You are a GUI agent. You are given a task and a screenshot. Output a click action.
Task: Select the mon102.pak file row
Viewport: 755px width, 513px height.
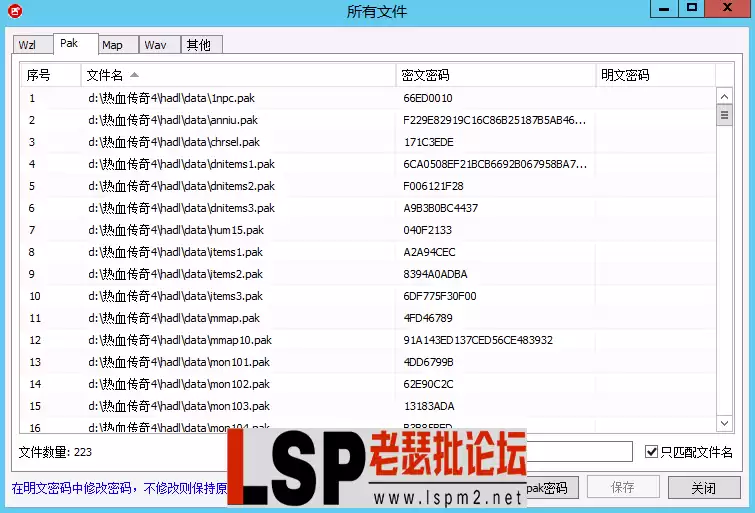[x=368, y=384]
